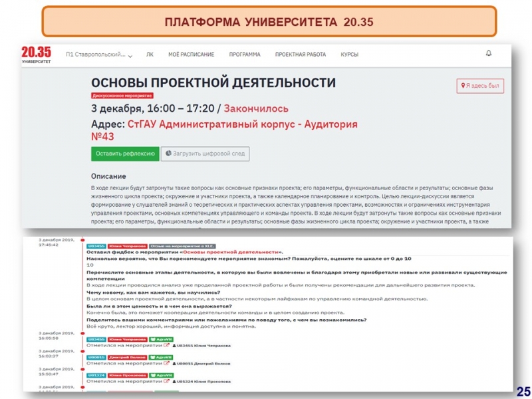The image size is (532, 399).
Task: Click the notification bell icon
Action: click(489, 53)
